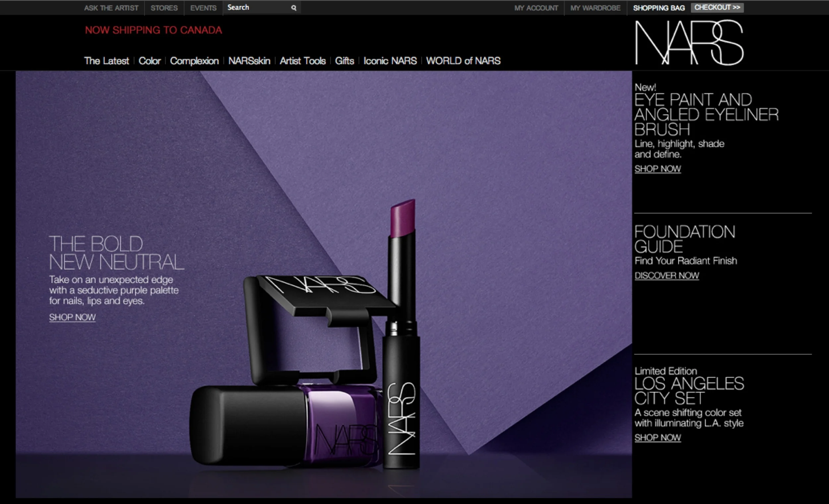This screenshot has height=504, width=829.
Task: Open My Account
Action: pos(536,8)
